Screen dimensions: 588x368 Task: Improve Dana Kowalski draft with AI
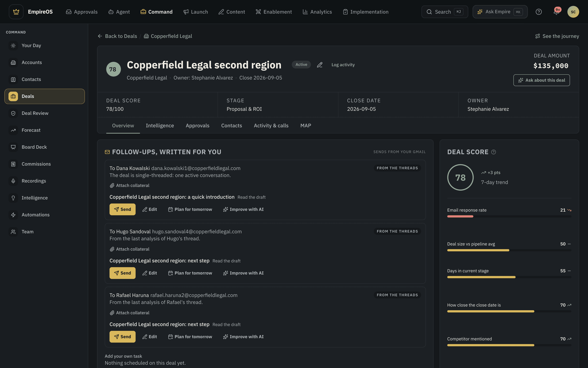tap(243, 209)
